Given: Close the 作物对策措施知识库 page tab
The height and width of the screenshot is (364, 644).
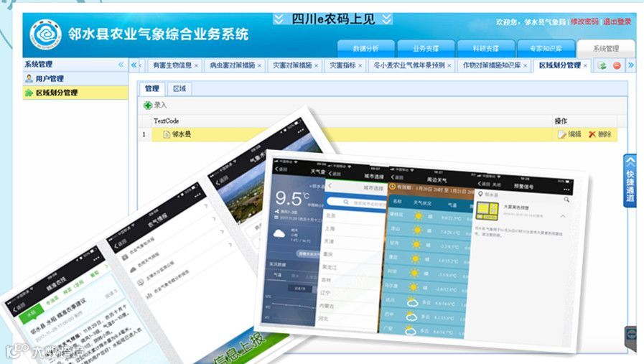Looking at the screenshot, I should point(526,66).
